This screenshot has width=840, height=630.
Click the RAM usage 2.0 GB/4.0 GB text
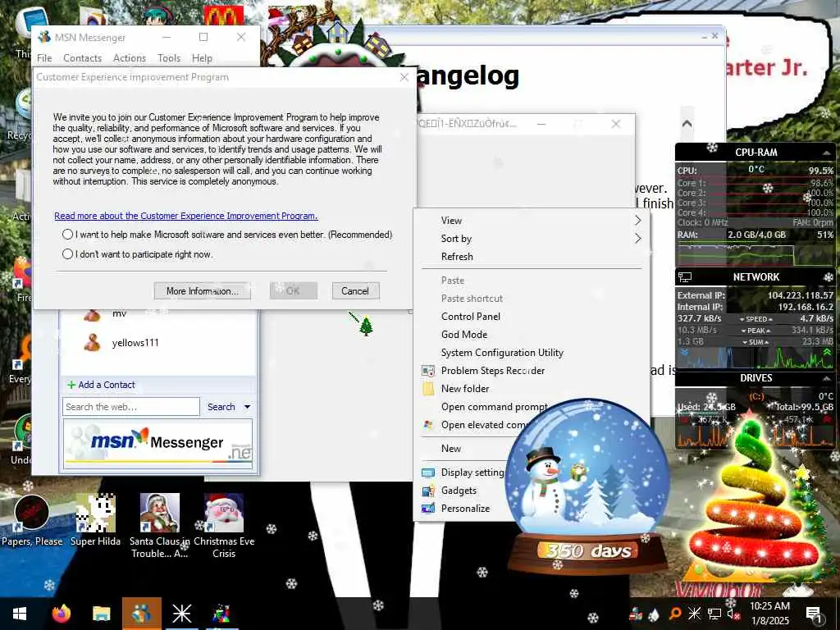[756, 235]
